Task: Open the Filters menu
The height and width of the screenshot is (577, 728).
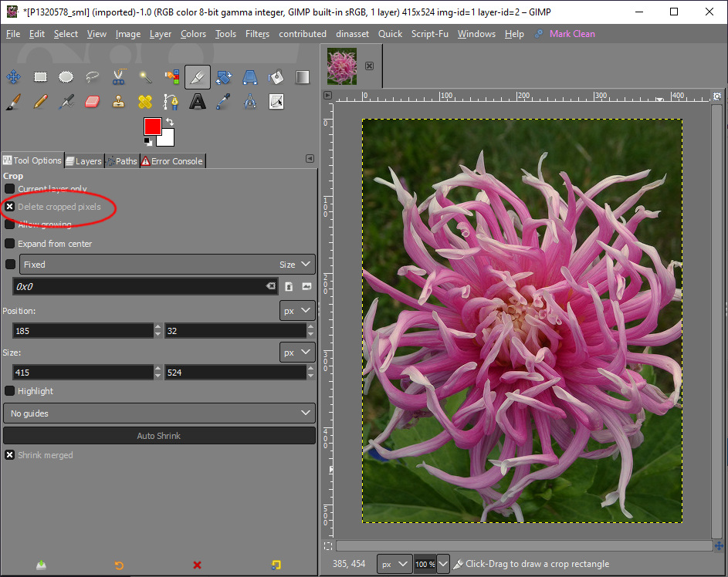Action: [x=257, y=34]
